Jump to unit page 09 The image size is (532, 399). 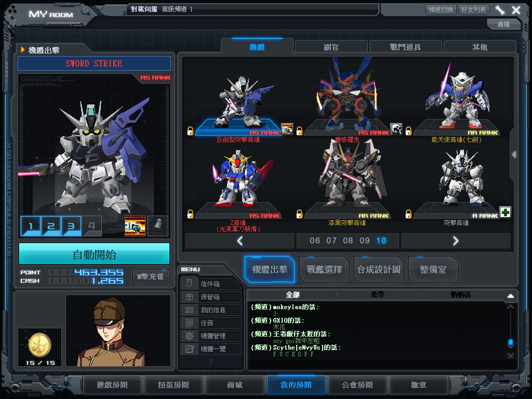tap(365, 241)
